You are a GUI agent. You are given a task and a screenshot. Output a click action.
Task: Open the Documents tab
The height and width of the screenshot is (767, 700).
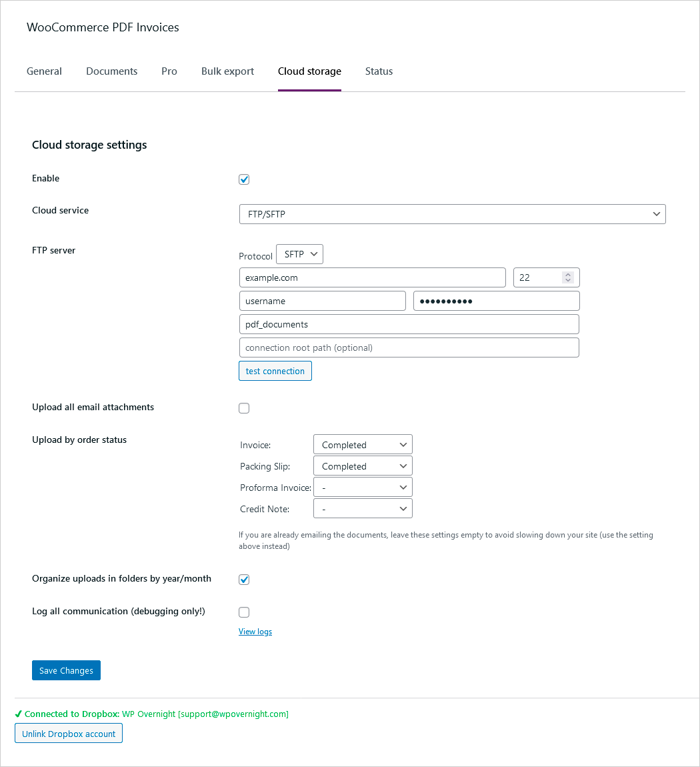[x=111, y=71]
